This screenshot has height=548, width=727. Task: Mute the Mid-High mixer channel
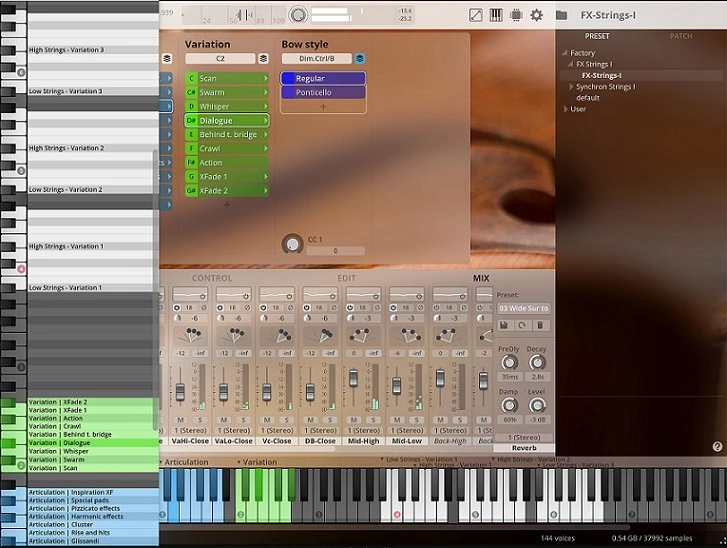pyautogui.click(x=354, y=420)
